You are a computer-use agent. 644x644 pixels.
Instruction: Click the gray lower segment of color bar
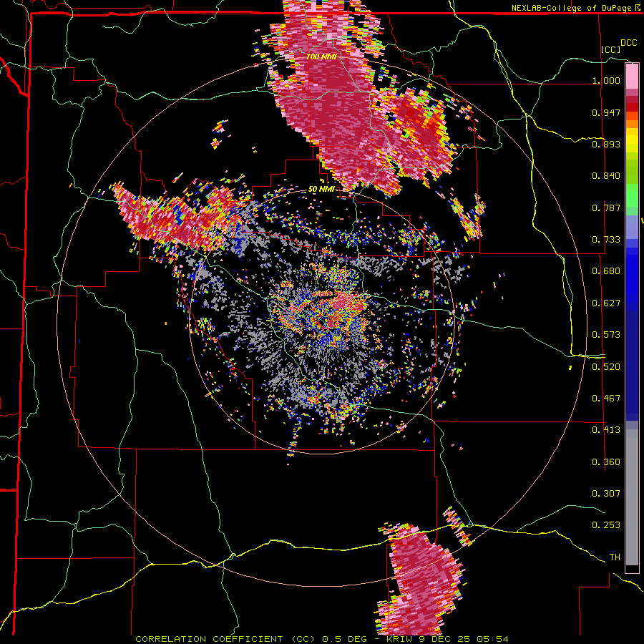tap(632, 497)
